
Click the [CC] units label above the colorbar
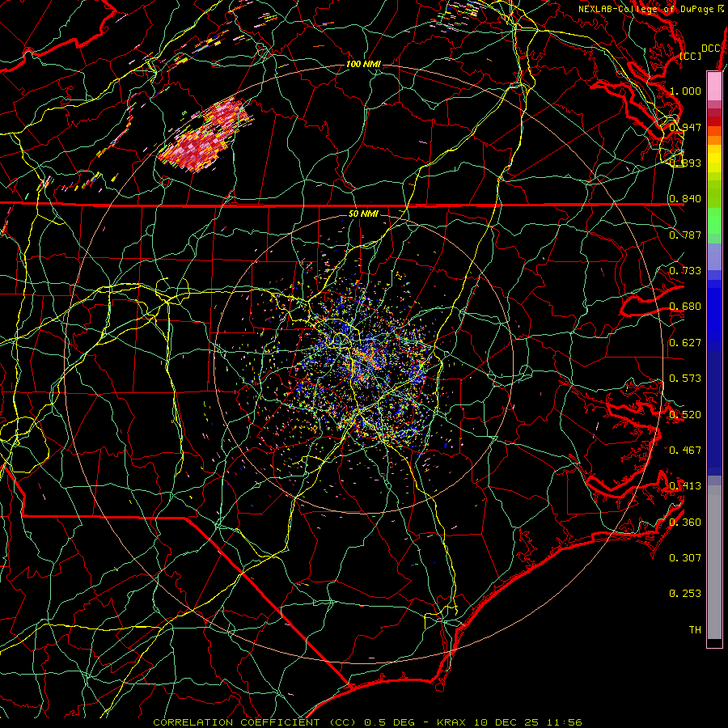point(690,56)
